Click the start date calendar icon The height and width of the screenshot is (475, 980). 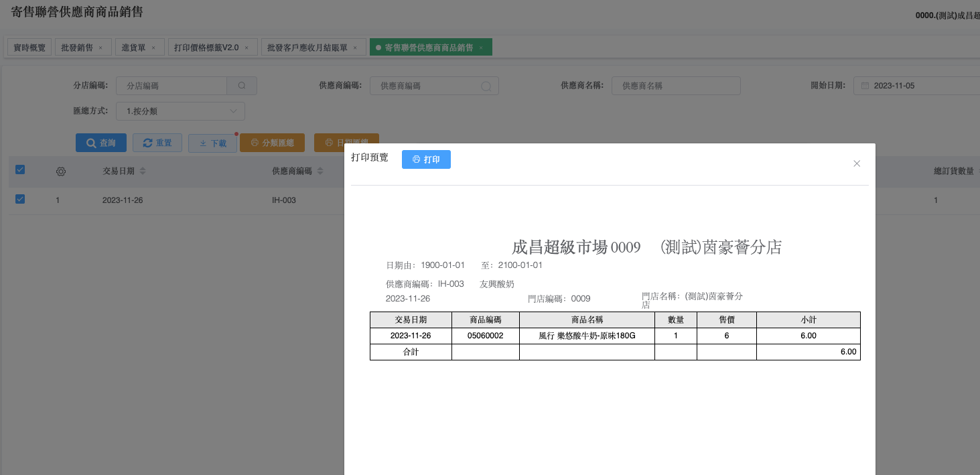865,86
